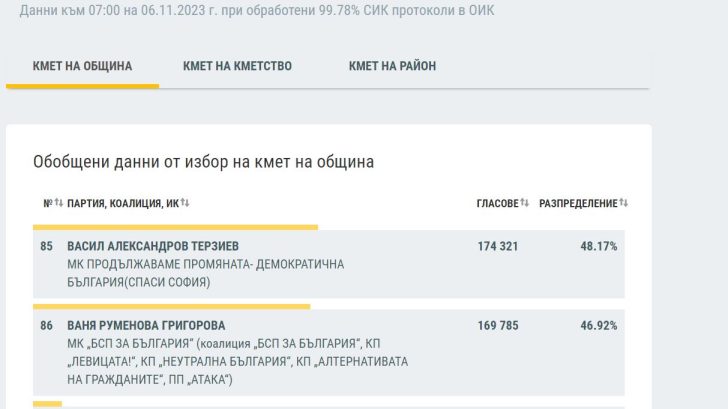Click sort arrows next to РАЗПРЕДЕЛЕНИЕ

click(624, 204)
